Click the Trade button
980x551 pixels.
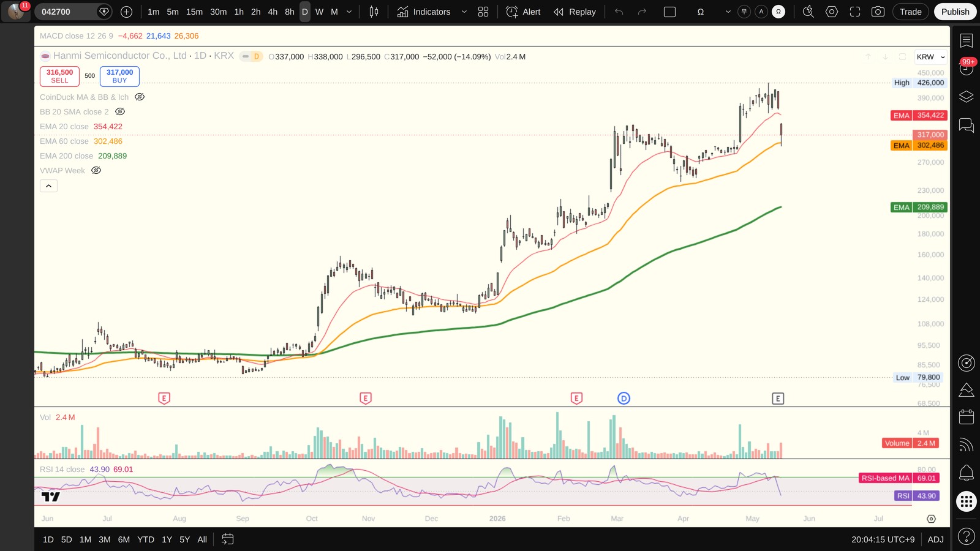point(911,12)
